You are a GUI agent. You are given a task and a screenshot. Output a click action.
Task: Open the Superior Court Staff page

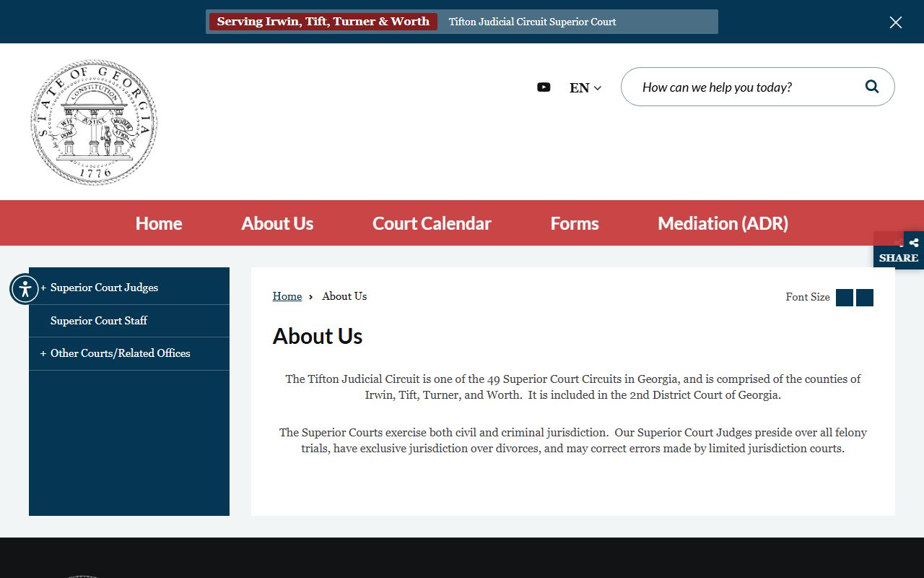[99, 321]
